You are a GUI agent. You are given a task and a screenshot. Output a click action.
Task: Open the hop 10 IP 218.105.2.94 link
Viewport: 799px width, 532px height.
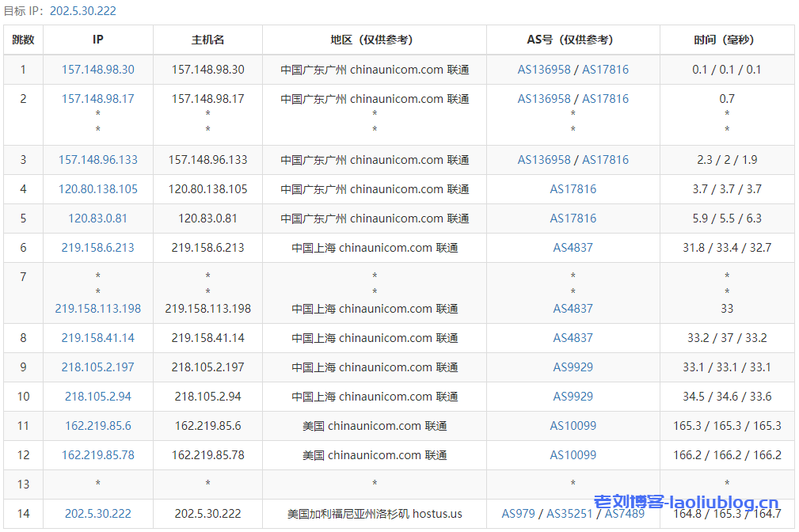pyautogui.click(x=97, y=397)
